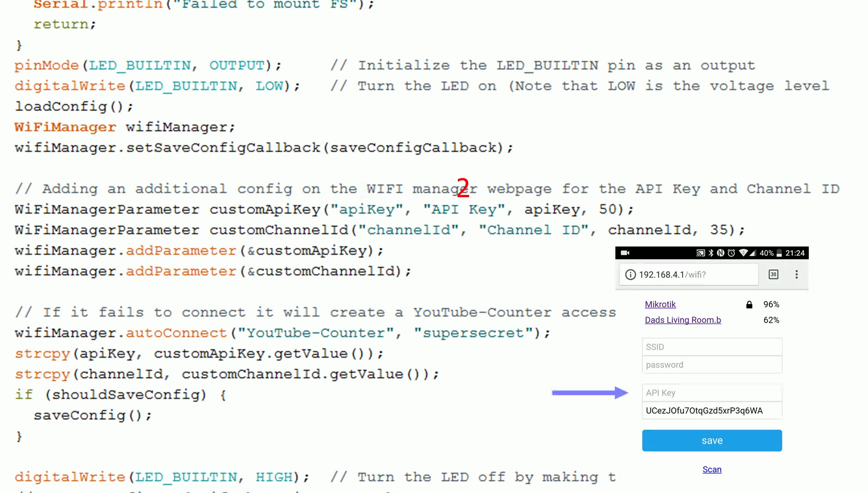The height and width of the screenshot is (493, 868).
Task: Click the info icon next to IP address
Action: 630,274
